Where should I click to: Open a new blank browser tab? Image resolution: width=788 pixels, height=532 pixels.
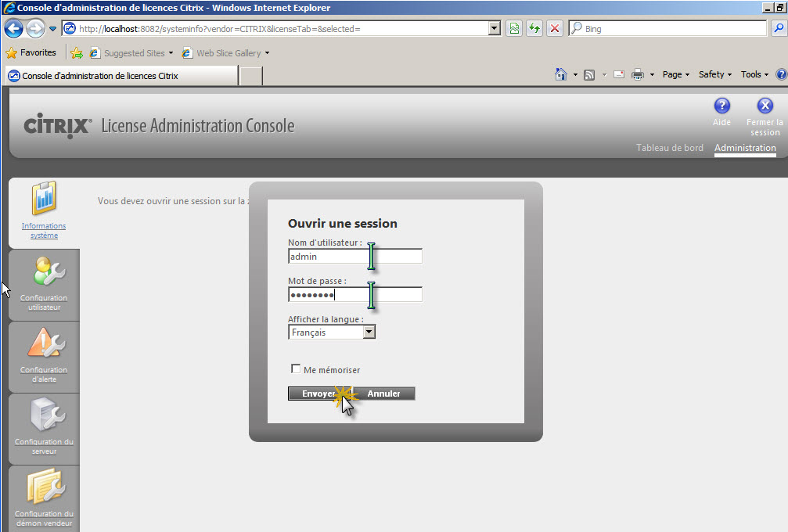250,76
